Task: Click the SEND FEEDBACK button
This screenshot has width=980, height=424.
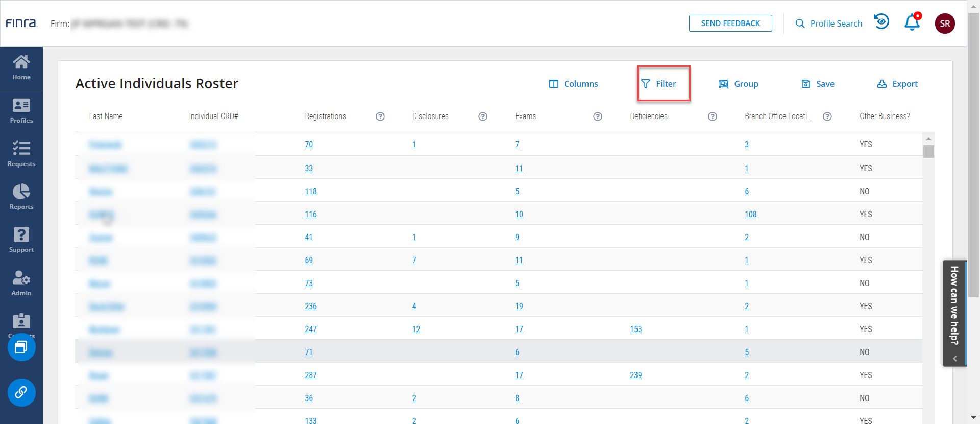Action: pos(730,23)
